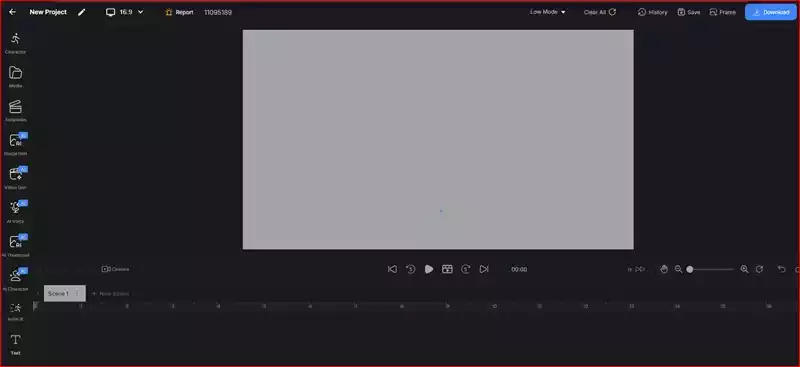Click the gray canvas preview area
Viewport: 800px width, 367px height.
click(x=438, y=139)
